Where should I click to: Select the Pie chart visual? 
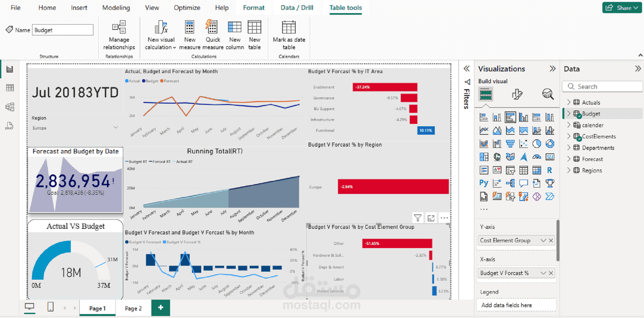(537, 143)
